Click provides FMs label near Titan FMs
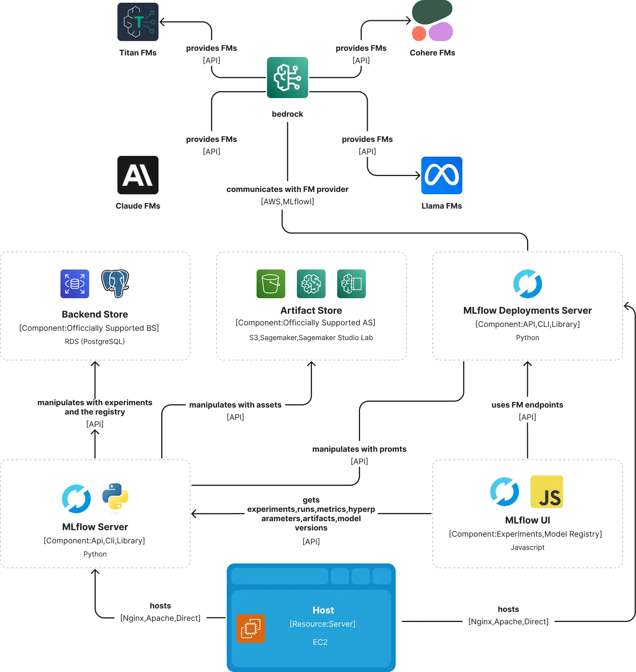The image size is (636, 672). [212, 48]
